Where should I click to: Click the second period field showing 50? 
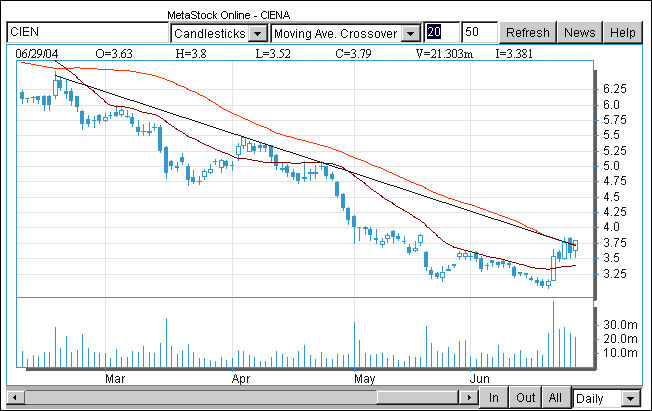(479, 32)
